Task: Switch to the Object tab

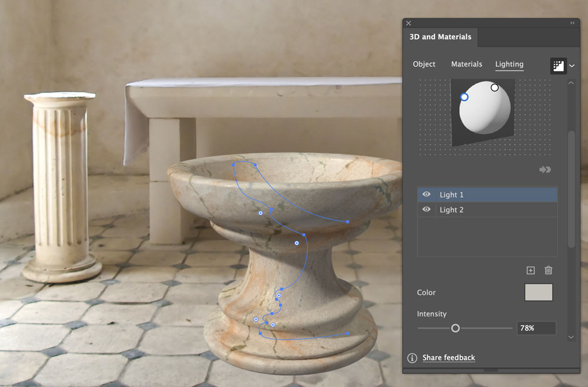Action: coord(424,64)
